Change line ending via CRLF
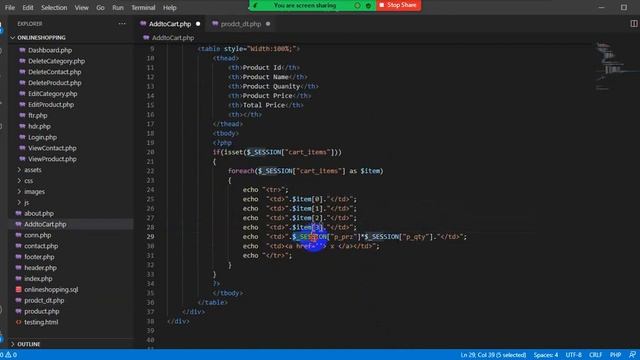 click(x=596, y=355)
